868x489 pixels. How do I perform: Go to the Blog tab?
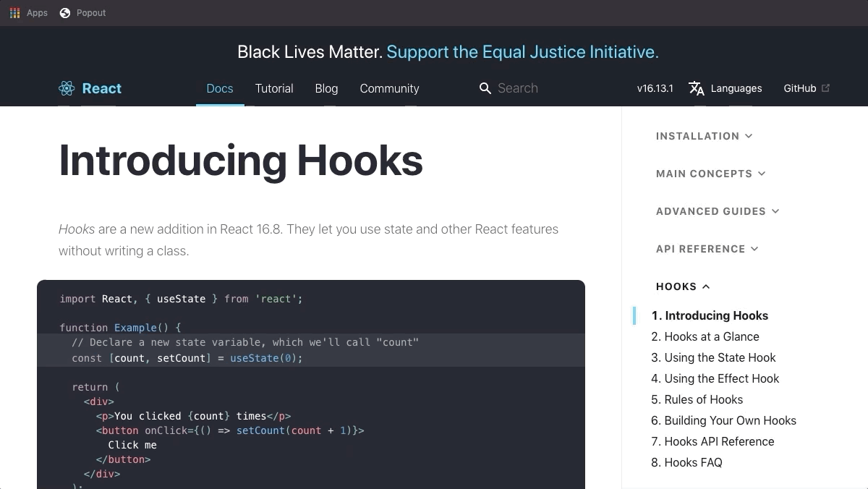click(x=326, y=88)
